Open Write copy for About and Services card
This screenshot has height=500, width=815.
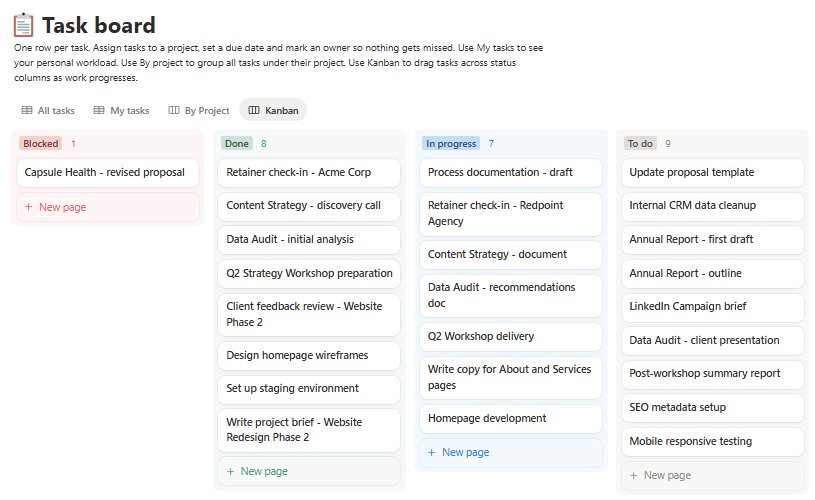coord(510,378)
